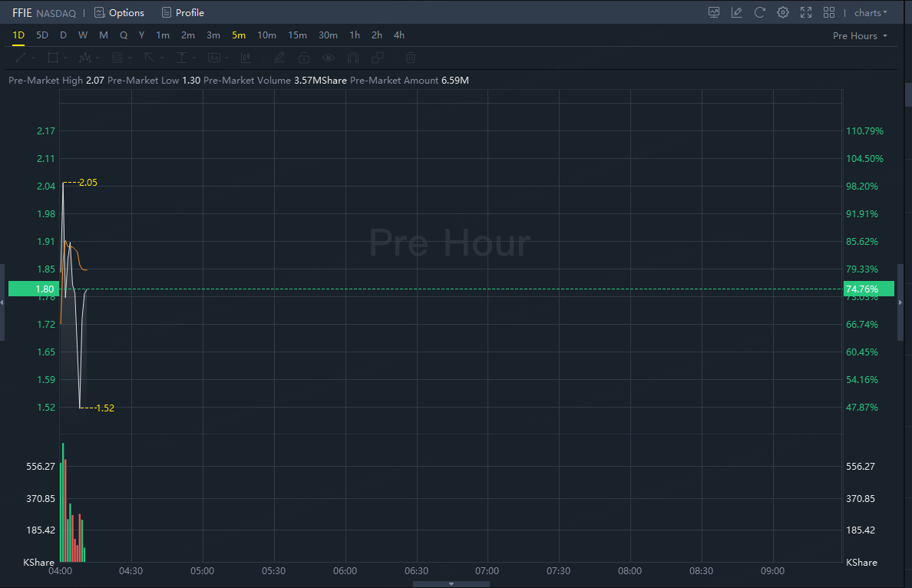Open chart settings gear
Image resolution: width=912 pixels, height=588 pixels.
pyautogui.click(x=783, y=12)
